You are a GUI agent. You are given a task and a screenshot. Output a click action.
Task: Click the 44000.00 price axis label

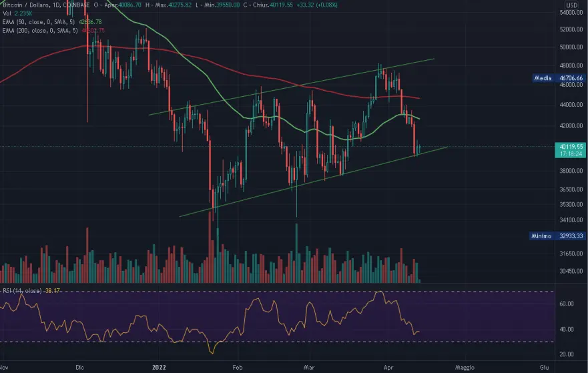click(571, 105)
